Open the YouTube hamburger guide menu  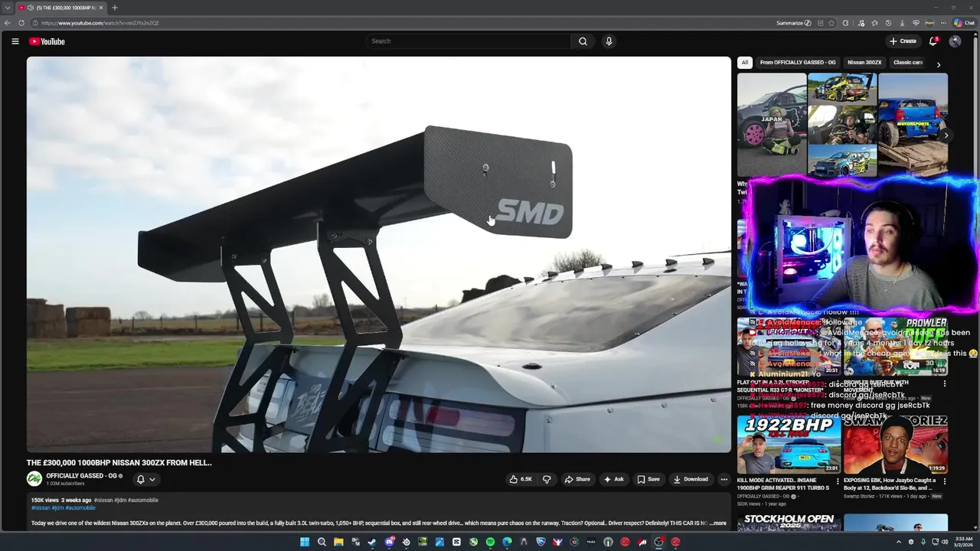tap(15, 41)
